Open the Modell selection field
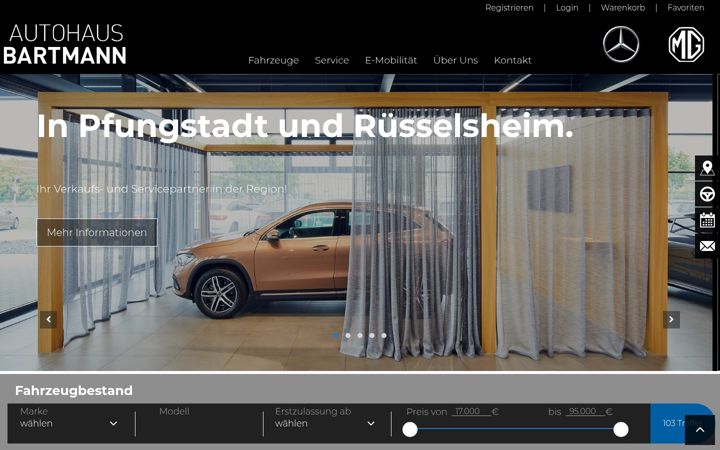The width and height of the screenshot is (720, 450). coord(199,423)
